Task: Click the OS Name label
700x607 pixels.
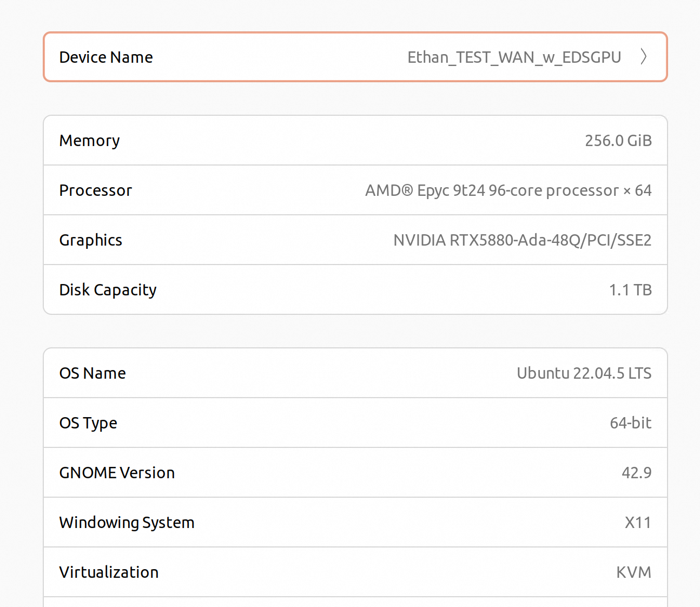Action: (93, 373)
